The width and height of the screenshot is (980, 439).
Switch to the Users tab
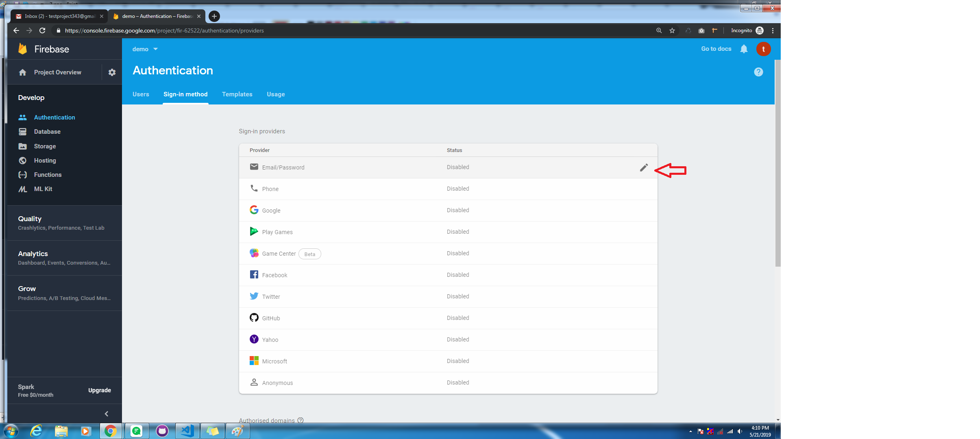coord(141,94)
